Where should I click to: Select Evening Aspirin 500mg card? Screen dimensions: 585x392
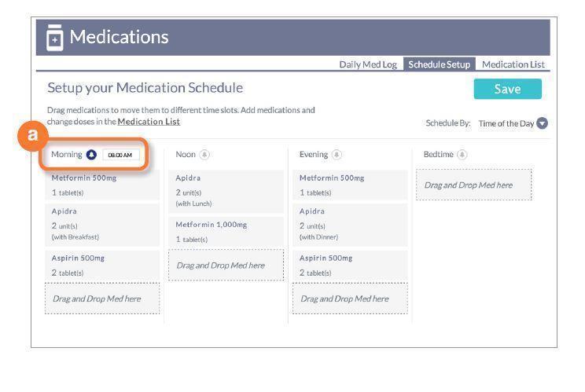(349, 265)
